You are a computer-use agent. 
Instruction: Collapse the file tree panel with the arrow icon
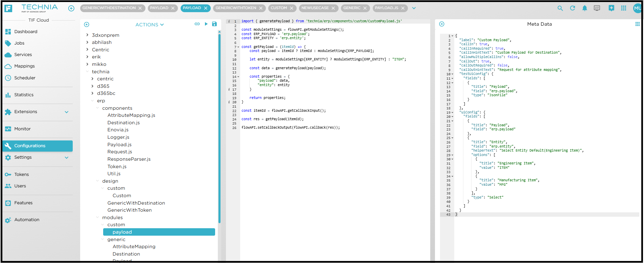pyautogui.click(x=87, y=24)
